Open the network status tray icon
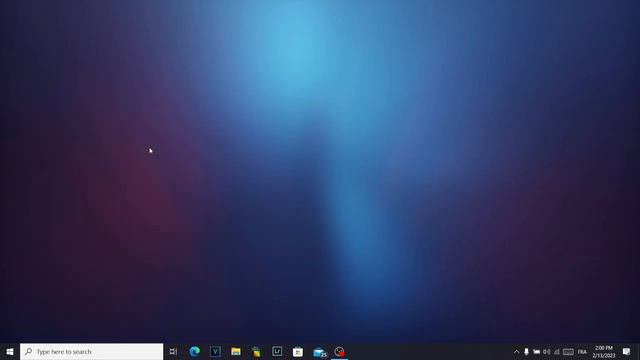This screenshot has height=360, width=640. [x=557, y=351]
